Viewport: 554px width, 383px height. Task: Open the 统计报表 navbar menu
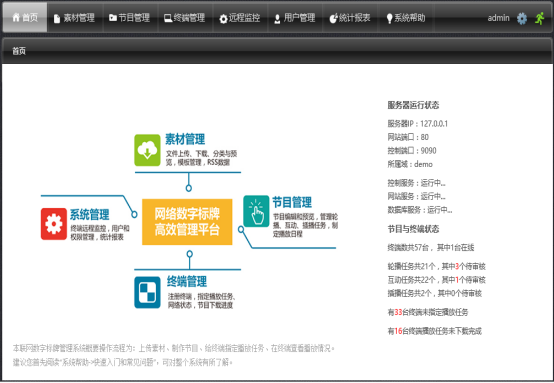[x=350, y=18]
